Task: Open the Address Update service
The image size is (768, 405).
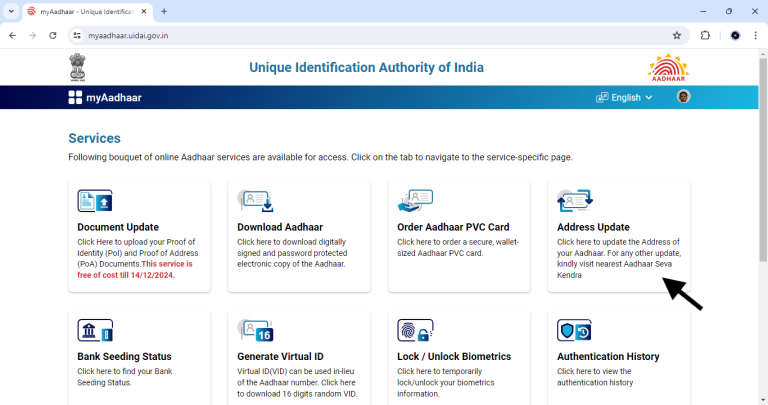Action: tap(619, 237)
